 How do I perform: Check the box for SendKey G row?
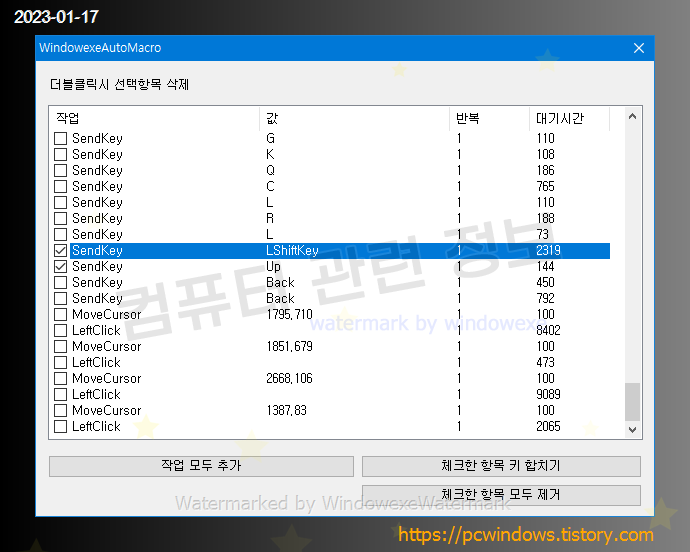tap(60, 139)
